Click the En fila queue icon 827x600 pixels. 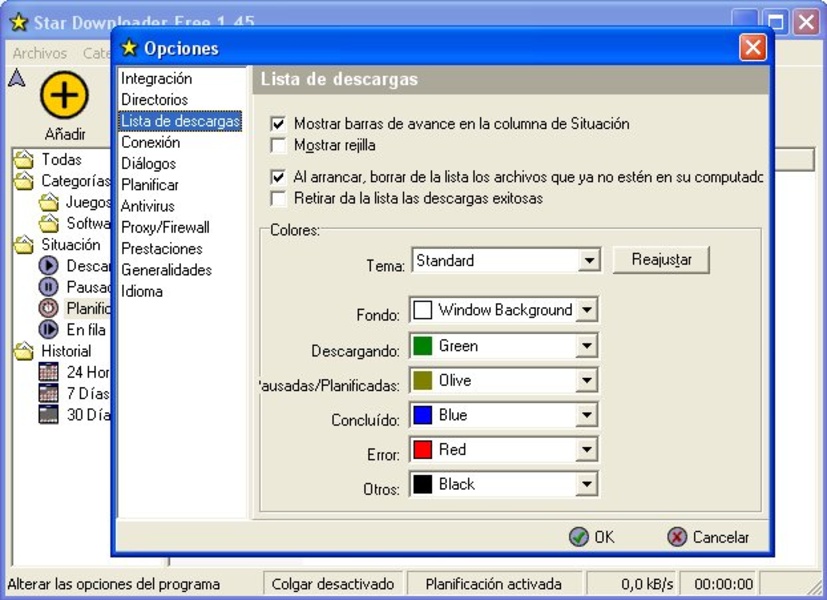coord(48,329)
